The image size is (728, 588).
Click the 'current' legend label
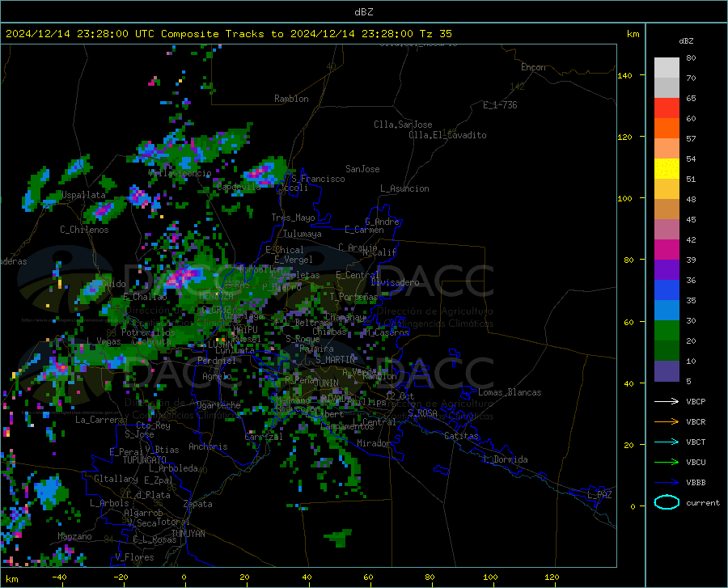703,502
